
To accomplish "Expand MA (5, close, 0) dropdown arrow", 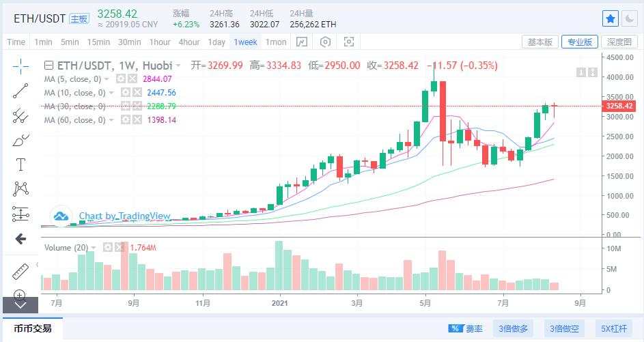I will (107, 79).
